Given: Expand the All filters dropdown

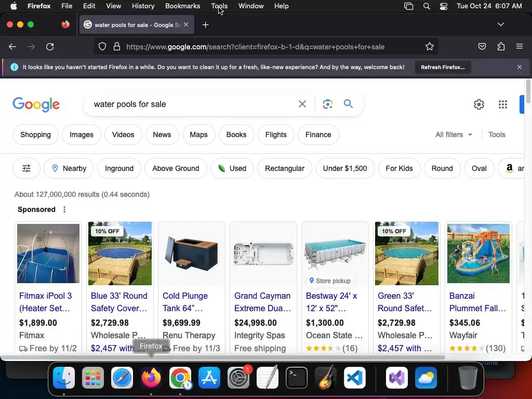Looking at the screenshot, I should pyautogui.click(x=454, y=135).
